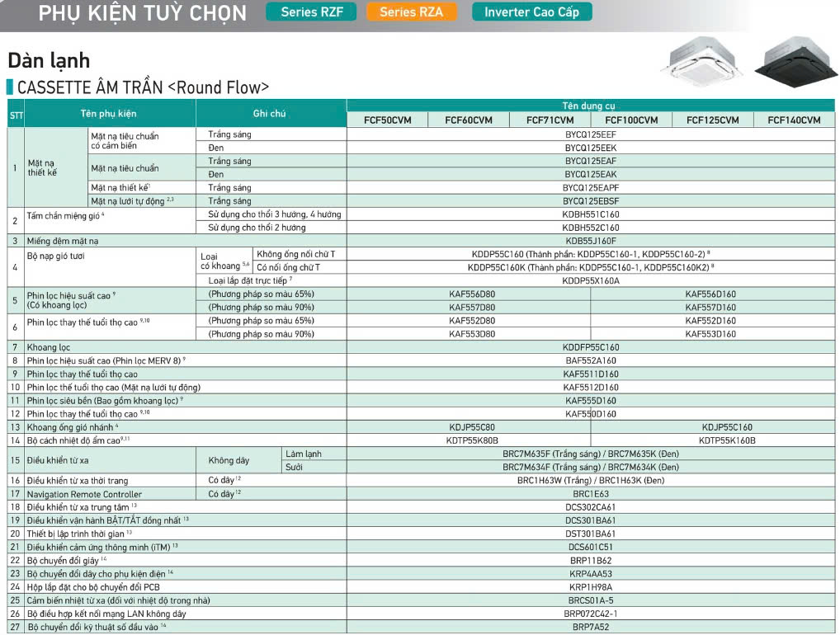
Task: Click the Bộ nạp gió tươi row label
Action: pyautogui.click(x=56, y=256)
